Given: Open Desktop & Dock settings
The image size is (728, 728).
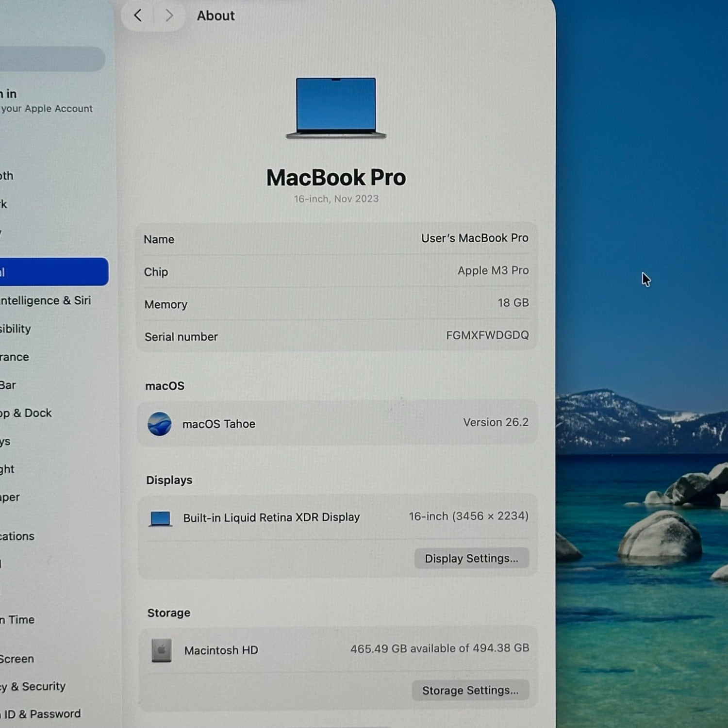Looking at the screenshot, I should [27, 413].
